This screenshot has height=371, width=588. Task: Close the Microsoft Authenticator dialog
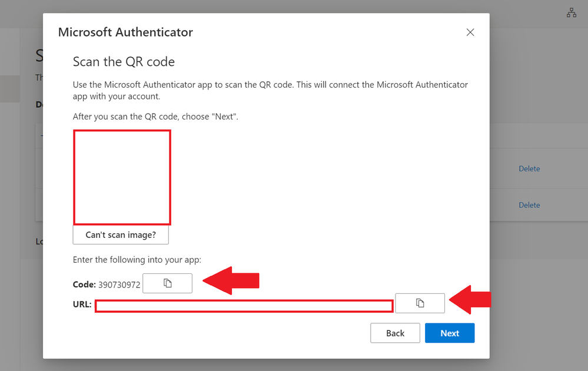[x=470, y=32]
